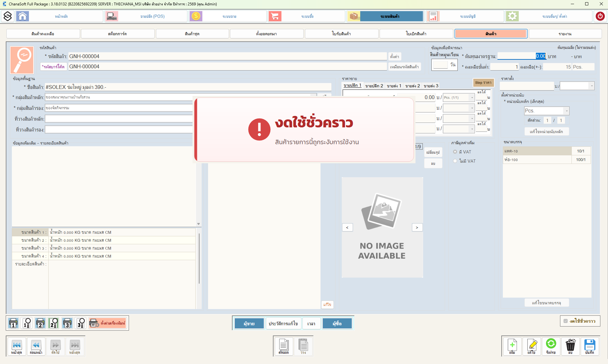Open printer settings ตั้งค่าเครื่องพิมพ์
The height and width of the screenshot is (364, 608).
(107, 323)
